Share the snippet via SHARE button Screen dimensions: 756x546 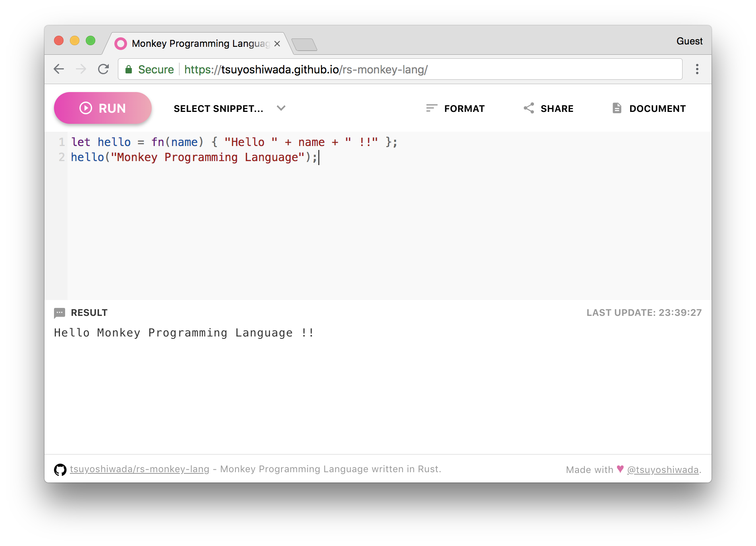pyautogui.click(x=548, y=108)
